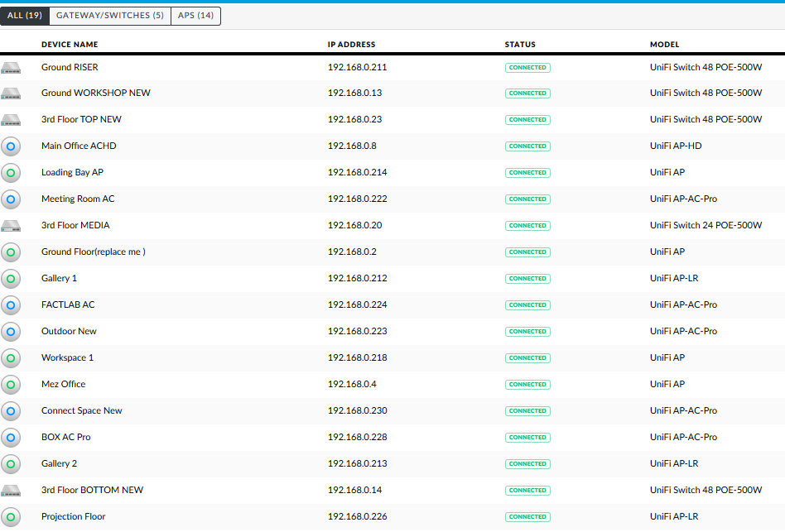Click the Status column header
Viewport: 785px width, 532px height.
tap(520, 45)
